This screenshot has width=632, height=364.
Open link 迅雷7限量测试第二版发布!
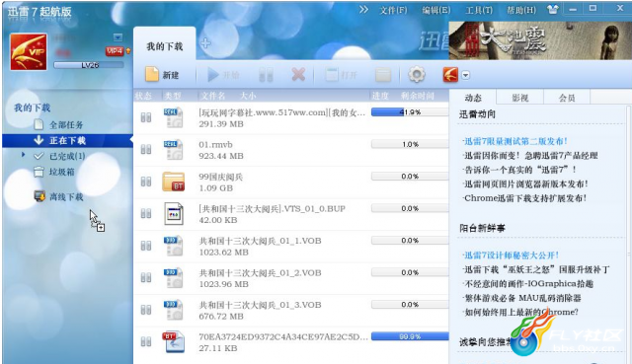(515, 141)
